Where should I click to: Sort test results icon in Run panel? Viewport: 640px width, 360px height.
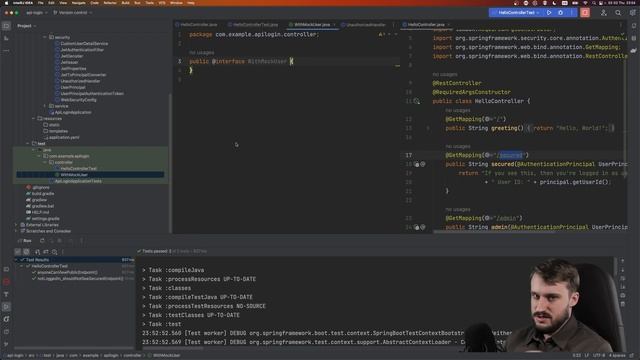coord(38,252)
